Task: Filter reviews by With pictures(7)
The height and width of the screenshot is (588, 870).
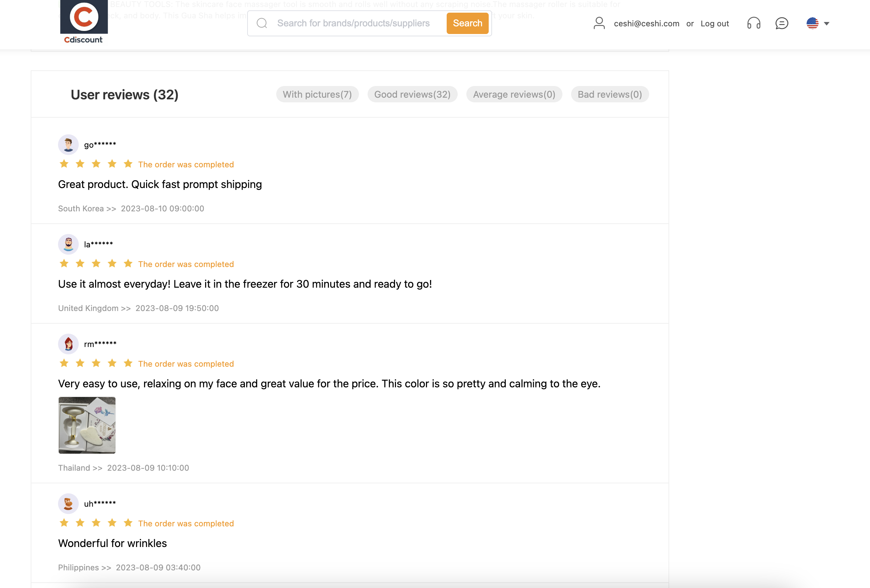Action: (x=317, y=94)
